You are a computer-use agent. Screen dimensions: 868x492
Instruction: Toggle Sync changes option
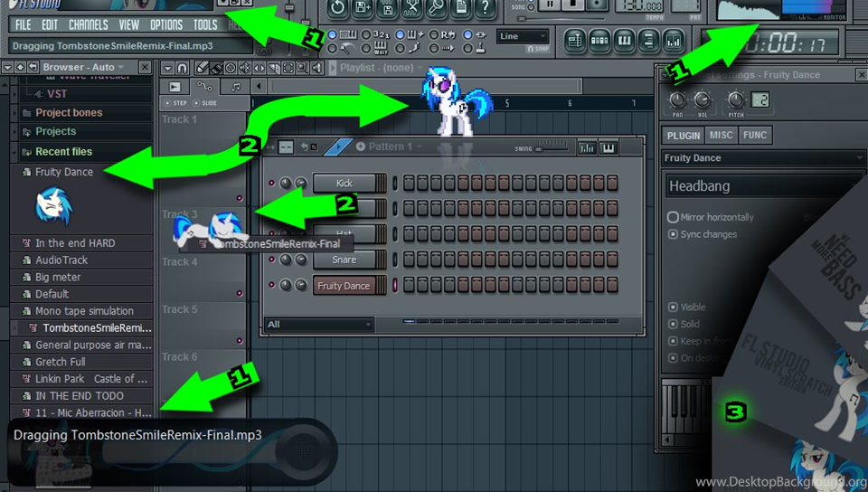pos(673,234)
